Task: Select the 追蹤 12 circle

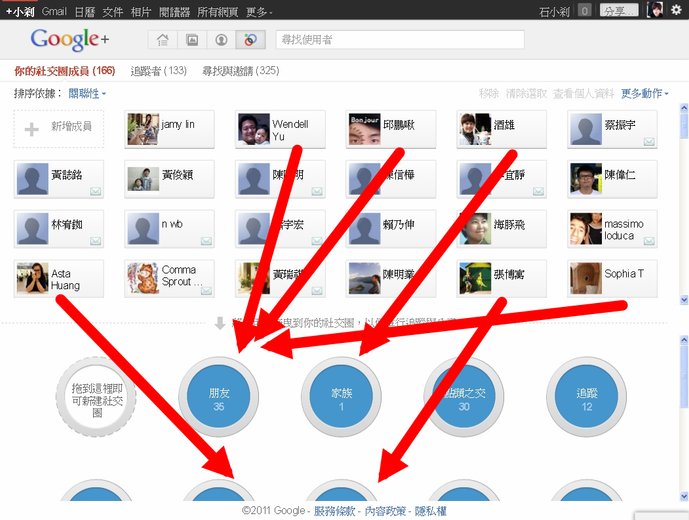Action: pos(587,396)
